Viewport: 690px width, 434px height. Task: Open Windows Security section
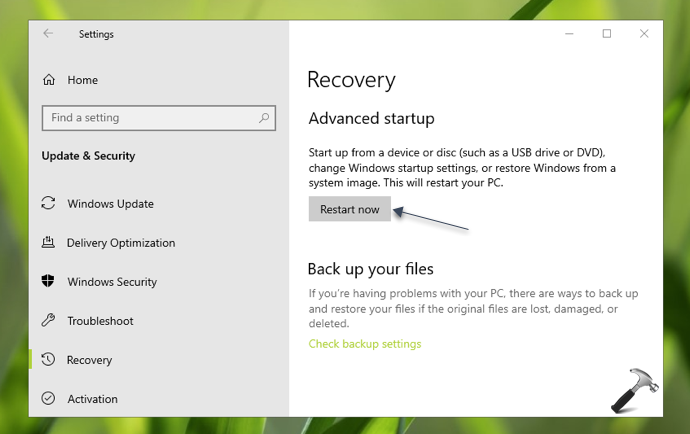[x=112, y=282]
